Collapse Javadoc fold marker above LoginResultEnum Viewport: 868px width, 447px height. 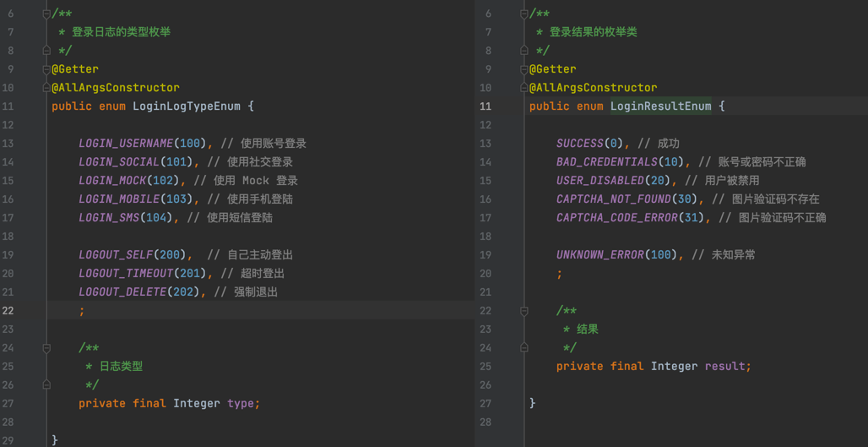pos(524,14)
